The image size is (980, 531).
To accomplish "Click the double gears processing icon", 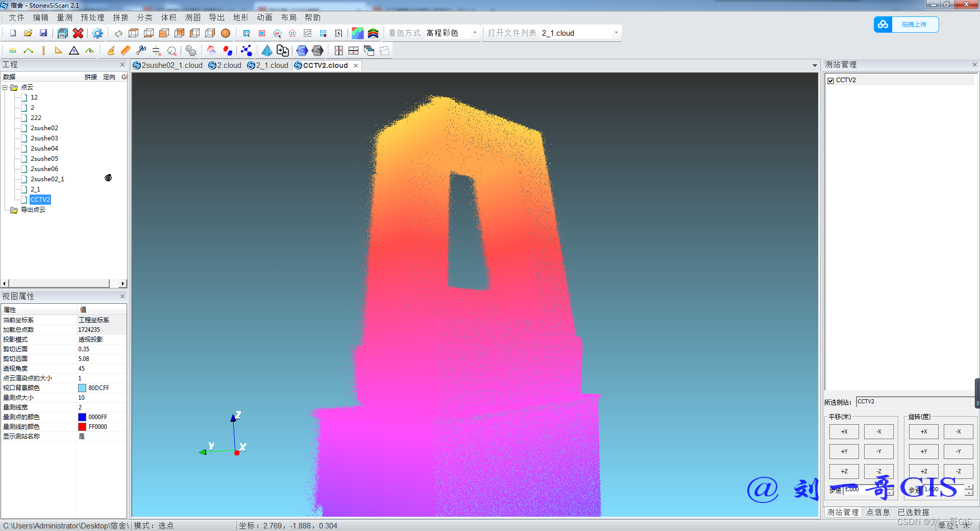I will click(x=190, y=51).
